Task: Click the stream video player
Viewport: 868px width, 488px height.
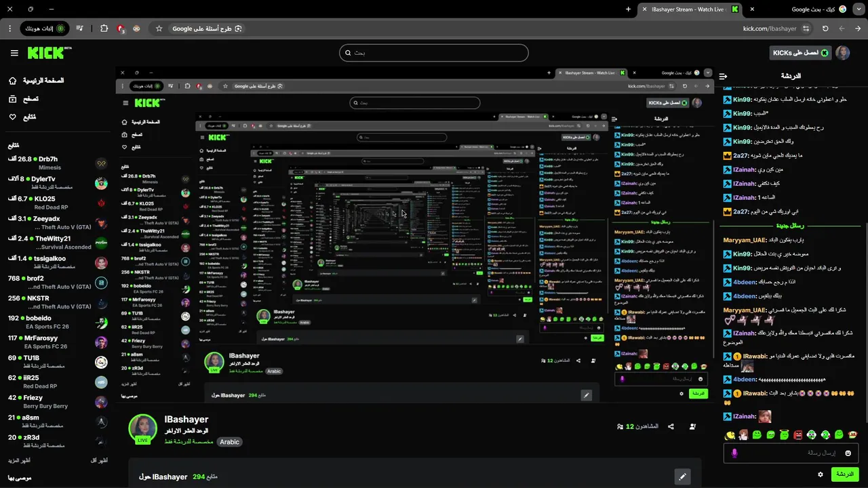Action: pyautogui.click(x=414, y=235)
